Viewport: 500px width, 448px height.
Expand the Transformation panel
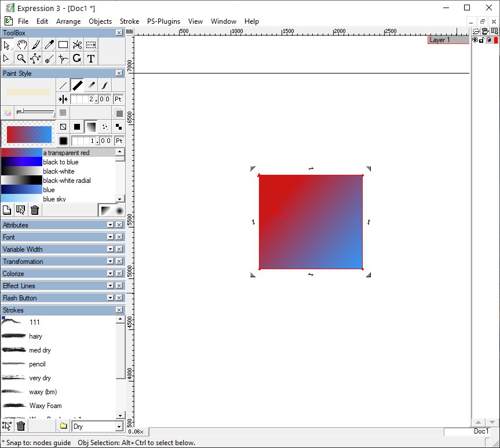pos(110,262)
